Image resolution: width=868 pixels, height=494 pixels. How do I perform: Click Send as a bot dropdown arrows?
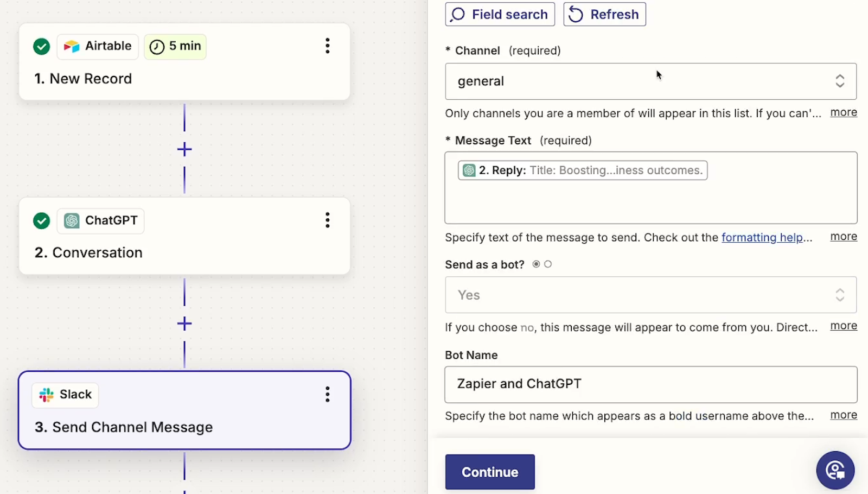[x=840, y=295]
